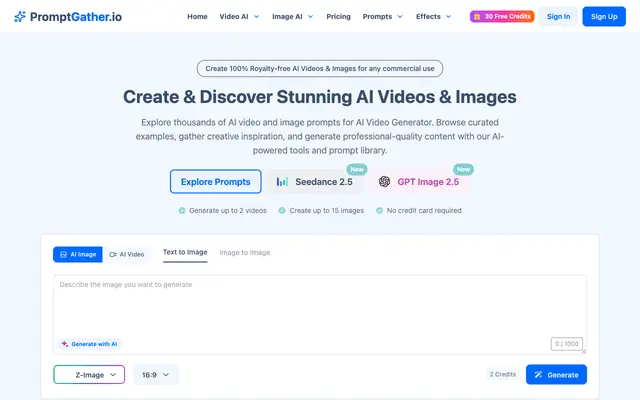Click the 0 / 1000 character counter
The image size is (640, 400).
click(x=567, y=344)
